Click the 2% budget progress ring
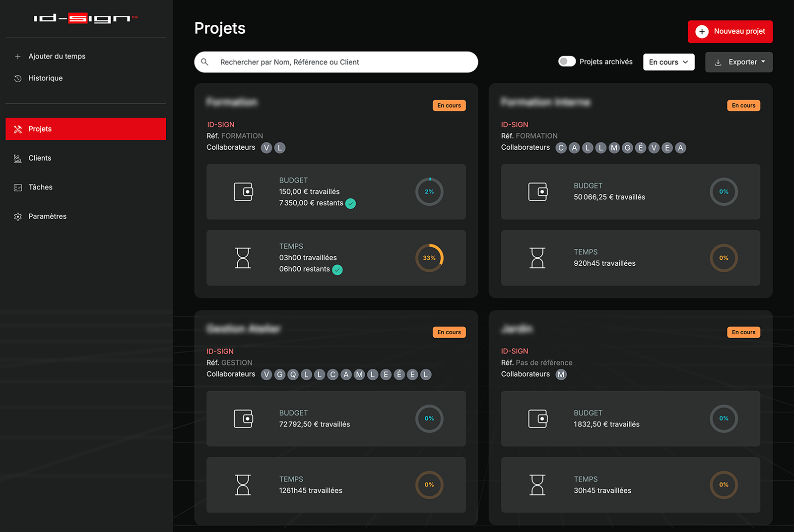 click(429, 192)
